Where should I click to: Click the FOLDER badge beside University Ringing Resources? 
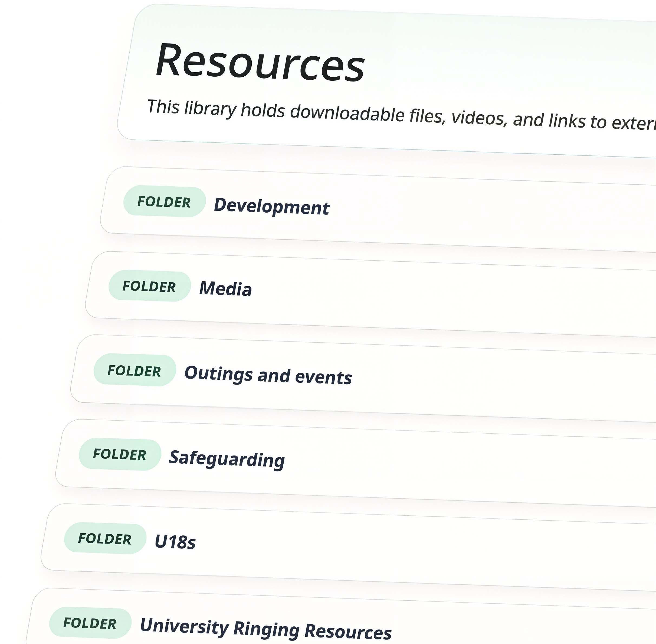coord(90,623)
